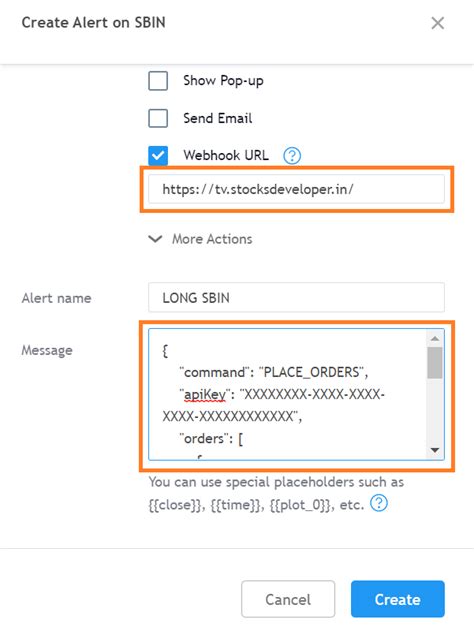Click the message scrollbar thumb
The height and width of the screenshot is (627, 474).
(x=435, y=362)
